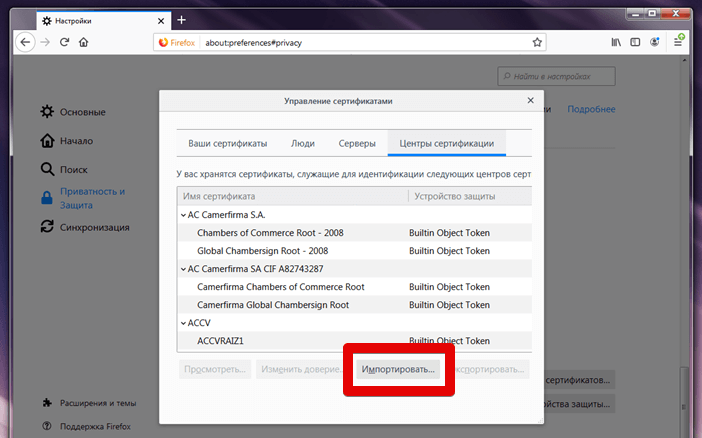The width and height of the screenshot is (702, 438).
Task: Click the Экспортировать button
Action: pyautogui.click(x=490, y=369)
